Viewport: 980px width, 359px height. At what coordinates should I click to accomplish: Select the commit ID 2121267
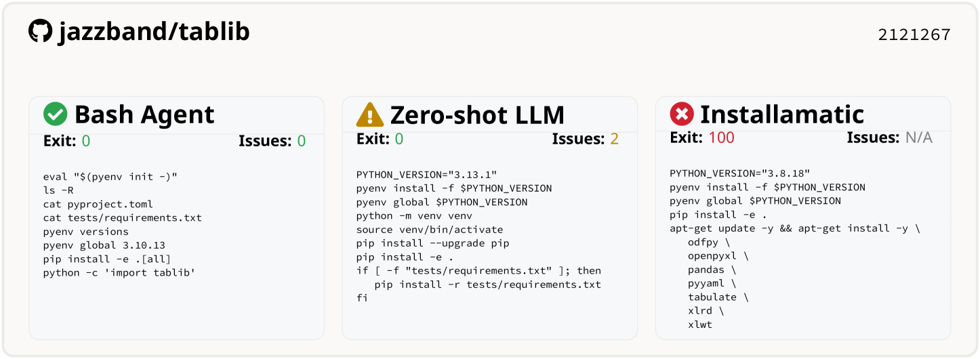point(914,35)
